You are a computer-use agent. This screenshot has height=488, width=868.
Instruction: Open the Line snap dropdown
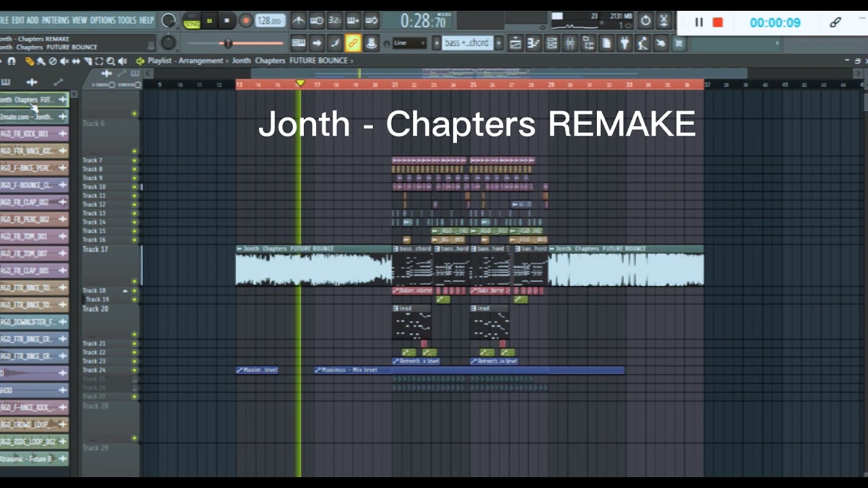click(410, 43)
